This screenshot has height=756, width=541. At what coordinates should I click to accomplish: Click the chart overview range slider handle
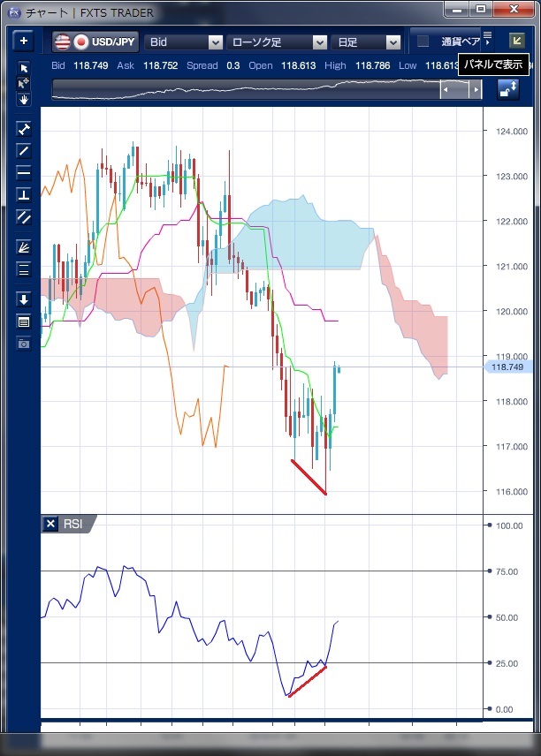point(461,90)
